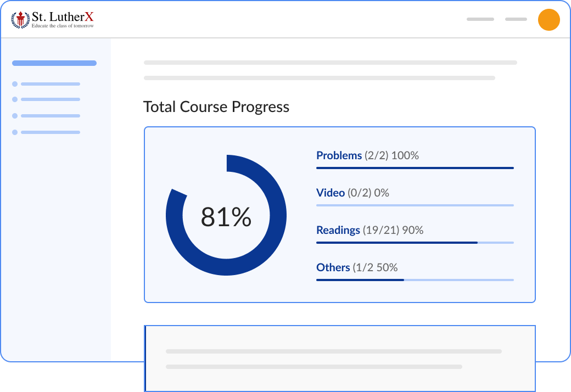The height and width of the screenshot is (392, 571).
Task: Select the highlighted bar heading the sidebar
Action: click(x=54, y=63)
